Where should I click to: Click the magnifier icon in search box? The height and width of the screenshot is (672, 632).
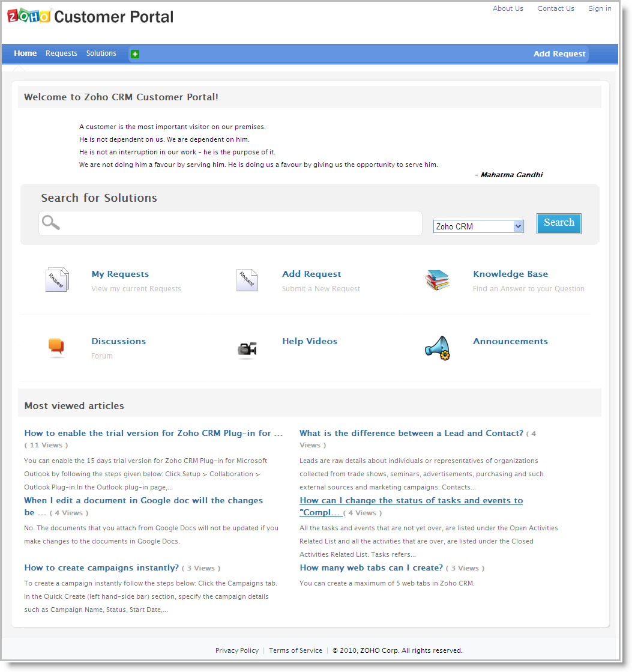pos(51,222)
